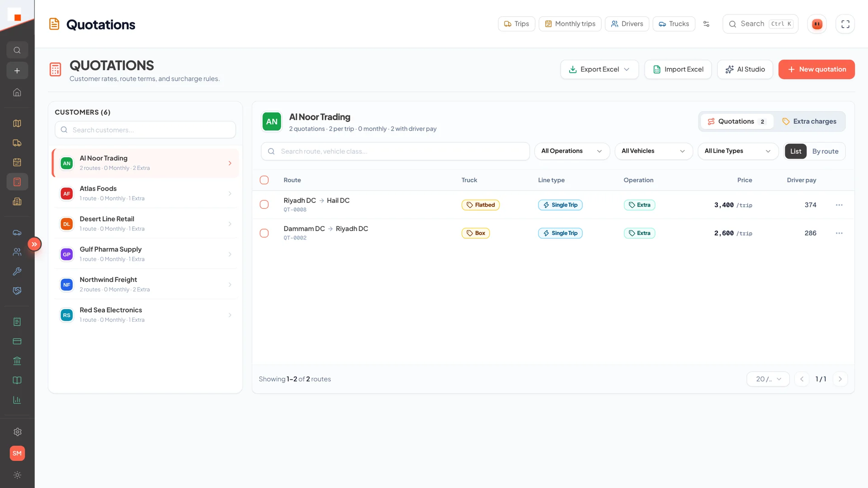Open the building icon in the sidebar
The width and height of the screenshot is (868, 488).
pos(17,202)
